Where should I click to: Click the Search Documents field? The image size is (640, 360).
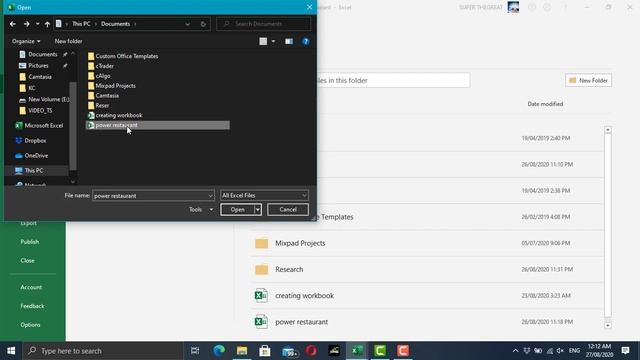[x=264, y=24]
